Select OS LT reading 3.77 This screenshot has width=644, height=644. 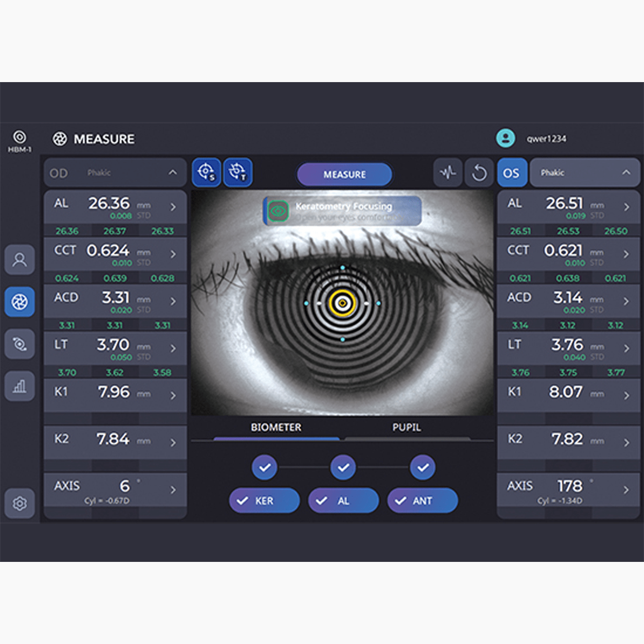click(616, 372)
